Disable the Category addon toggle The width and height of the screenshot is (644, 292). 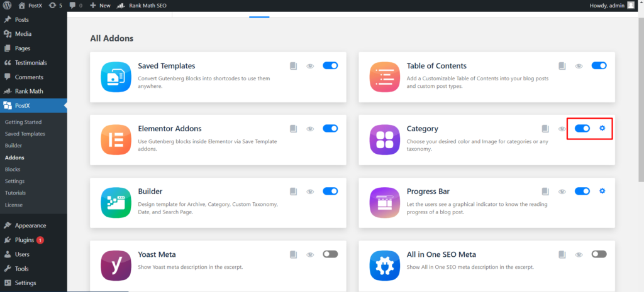tap(582, 128)
